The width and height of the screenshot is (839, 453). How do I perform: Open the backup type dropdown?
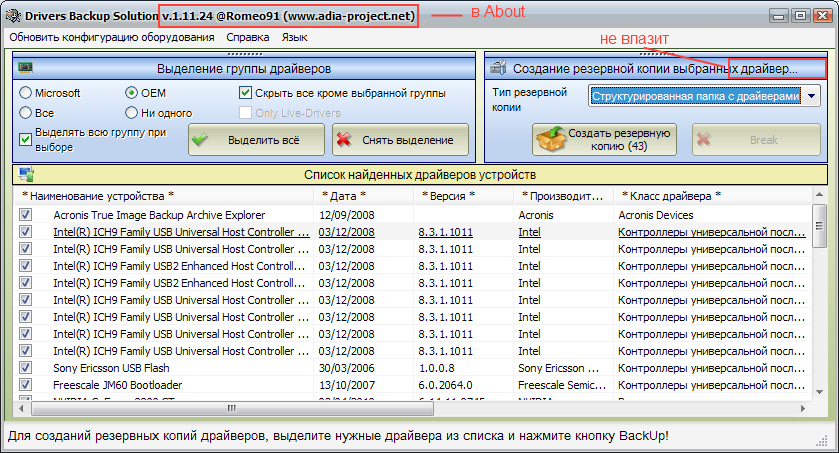point(811,96)
